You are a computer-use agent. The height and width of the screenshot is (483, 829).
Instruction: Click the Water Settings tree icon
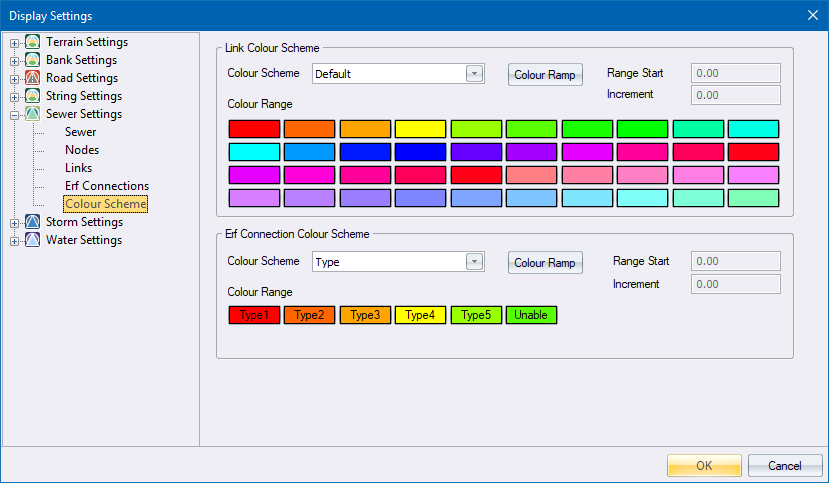33,240
